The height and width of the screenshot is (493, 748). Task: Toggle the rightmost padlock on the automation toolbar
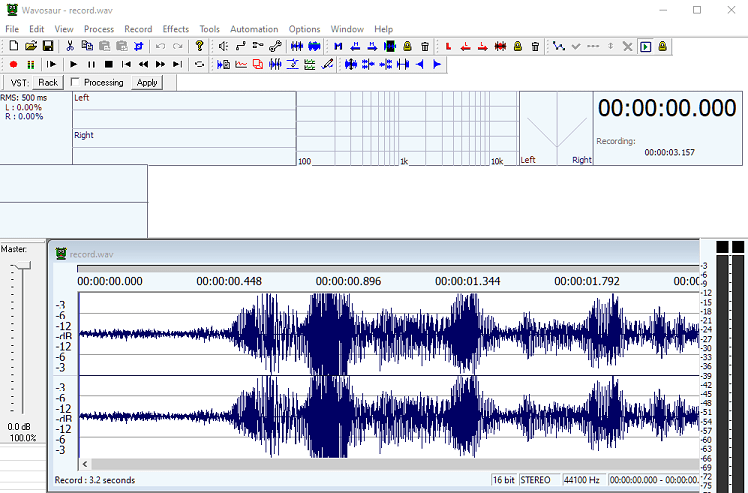pyautogui.click(x=663, y=46)
